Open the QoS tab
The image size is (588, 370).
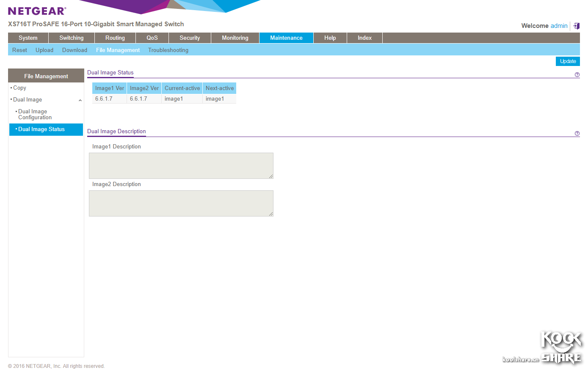coord(152,38)
